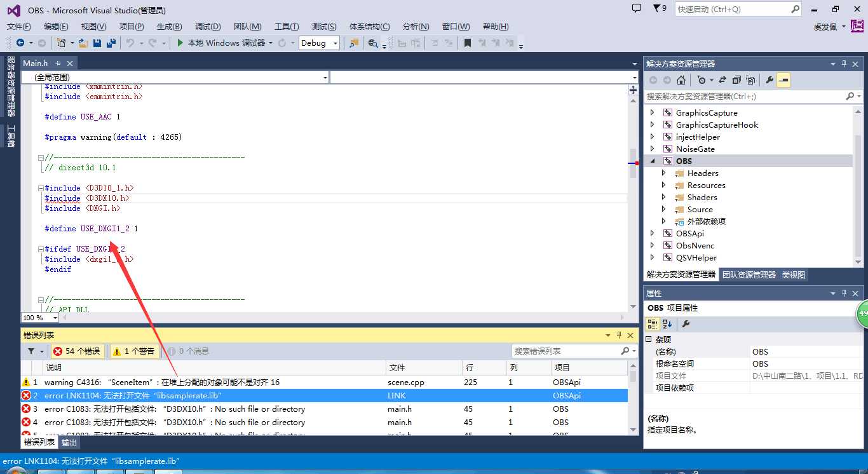The image size is (868, 474).
Task: Expand the Source folder
Action: 663,209
